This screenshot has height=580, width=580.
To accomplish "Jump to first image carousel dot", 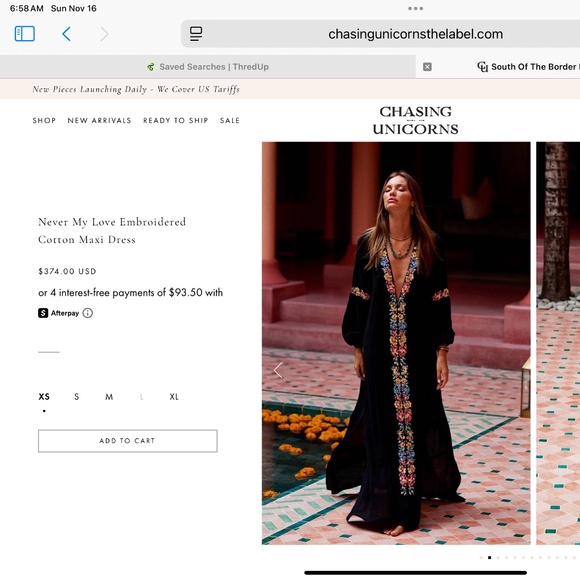I will click(481, 557).
